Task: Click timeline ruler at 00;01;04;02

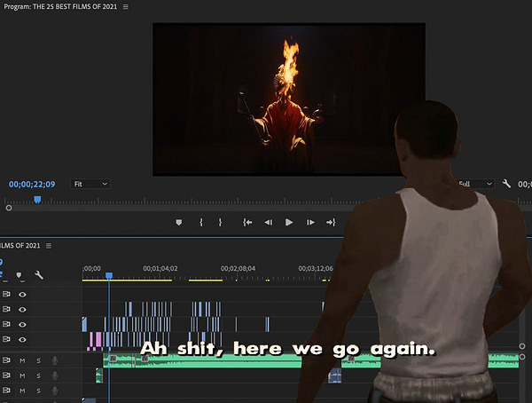Action: pos(160,268)
